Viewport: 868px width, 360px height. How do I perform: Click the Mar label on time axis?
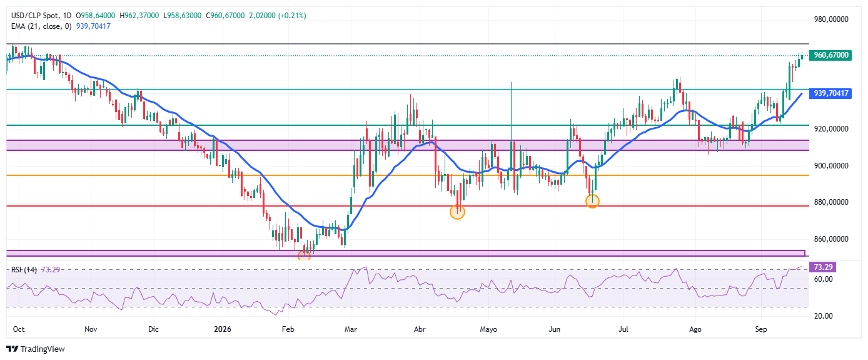pyautogui.click(x=351, y=328)
